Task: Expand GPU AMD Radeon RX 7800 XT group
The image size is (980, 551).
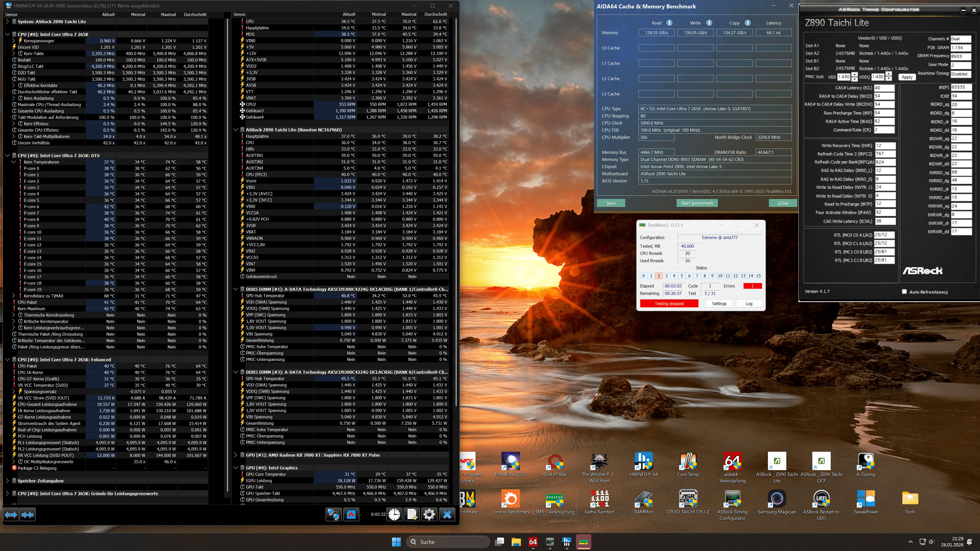Action: [x=236, y=455]
